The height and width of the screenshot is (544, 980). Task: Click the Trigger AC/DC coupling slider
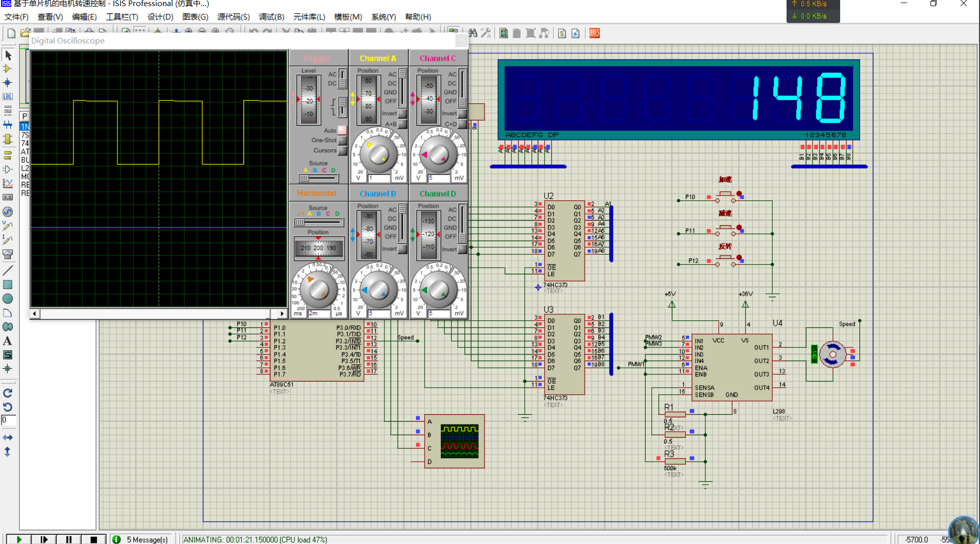tap(342, 79)
